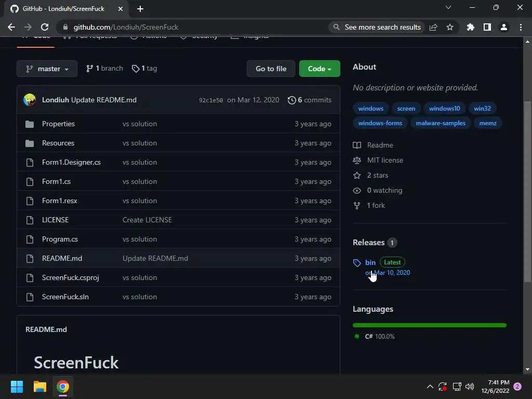The image size is (532, 399).
Task: Expand the green Code dropdown
Action: (320, 69)
